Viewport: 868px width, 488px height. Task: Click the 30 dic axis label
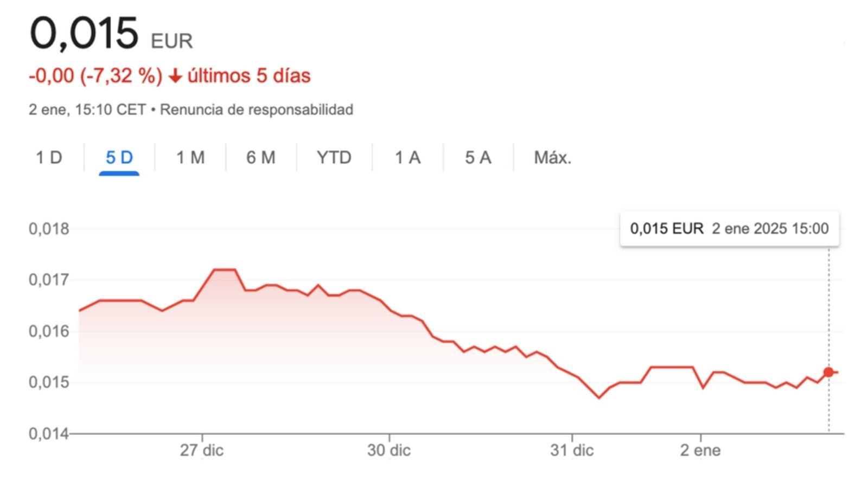389,451
